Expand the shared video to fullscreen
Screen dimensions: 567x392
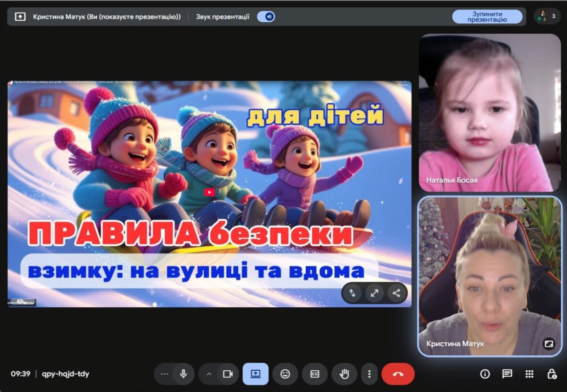374,293
